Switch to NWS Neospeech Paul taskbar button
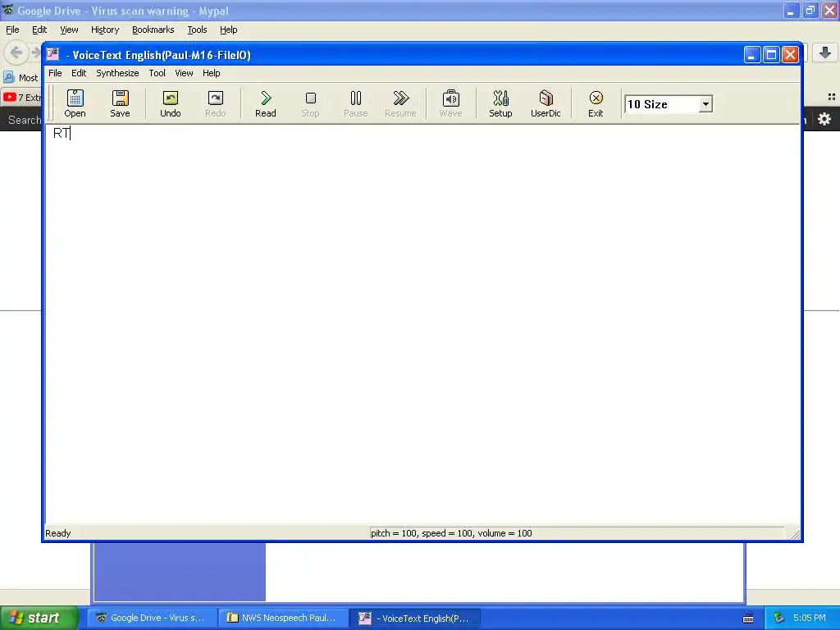Screen dimensions: 840x630 pos(283,619)
